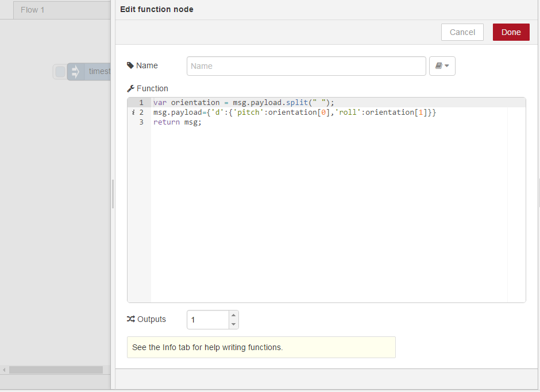Click the info marker on line 2

(x=133, y=112)
